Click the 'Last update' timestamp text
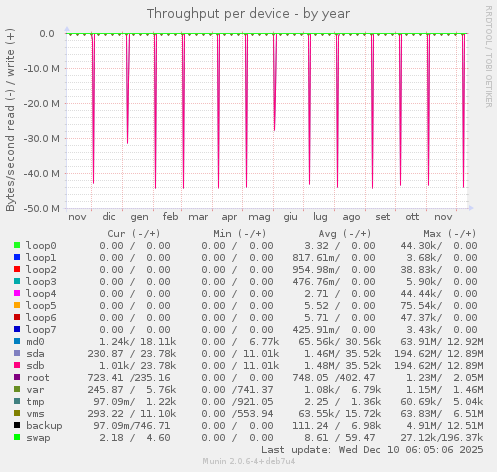The image size is (497, 472). click(372, 450)
